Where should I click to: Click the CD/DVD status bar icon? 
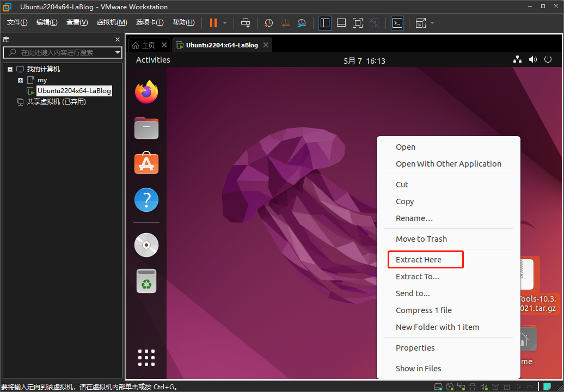[450, 387]
